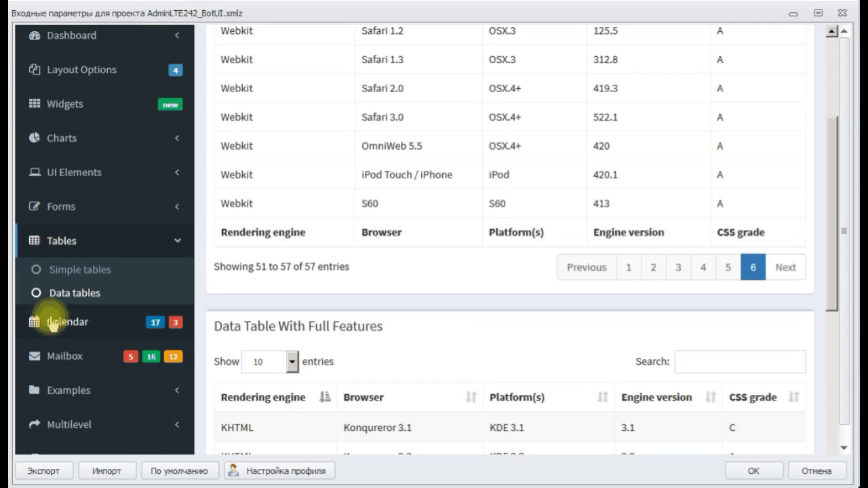This screenshot has height=488, width=868.
Task: Click the Layout Options files icon
Action: click(x=35, y=70)
